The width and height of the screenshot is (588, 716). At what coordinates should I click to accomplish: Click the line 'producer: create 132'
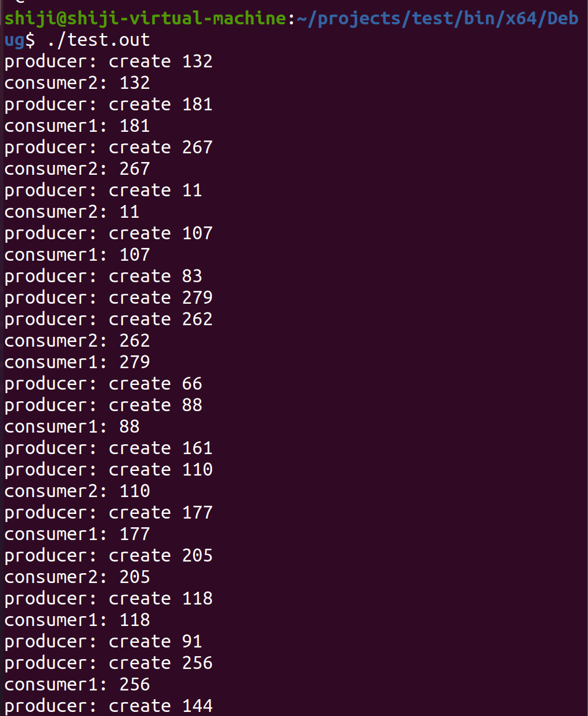[109, 62]
